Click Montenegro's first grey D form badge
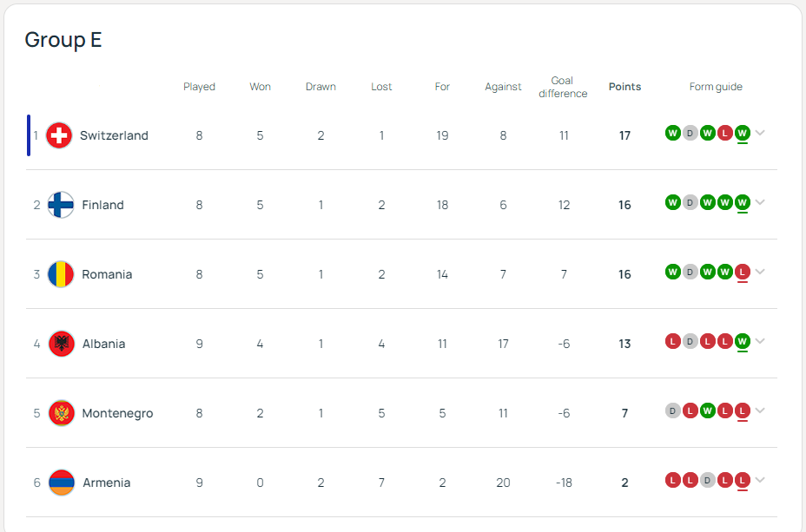Viewport: 806px width, 532px height. coord(673,410)
